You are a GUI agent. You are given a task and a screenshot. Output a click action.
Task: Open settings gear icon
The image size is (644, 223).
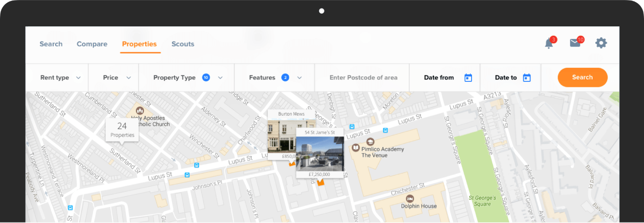click(x=601, y=43)
